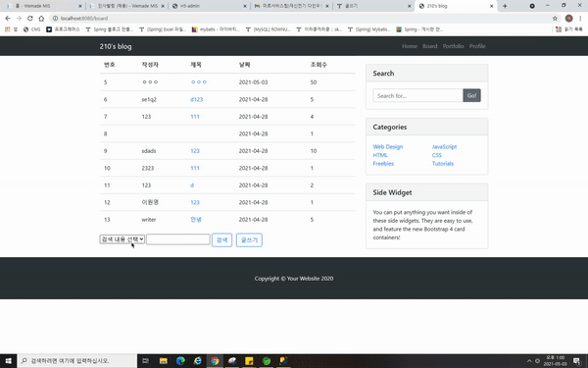Viewport: 588px width, 368px height.
Task: Open post title in row 5
Action: pyautogui.click(x=198, y=81)
